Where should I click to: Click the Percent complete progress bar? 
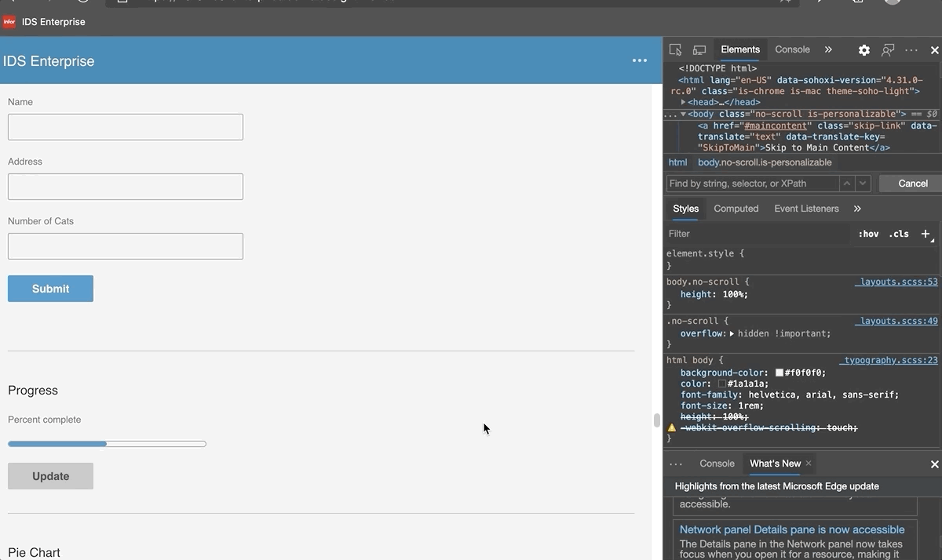(x=107, y=444)
